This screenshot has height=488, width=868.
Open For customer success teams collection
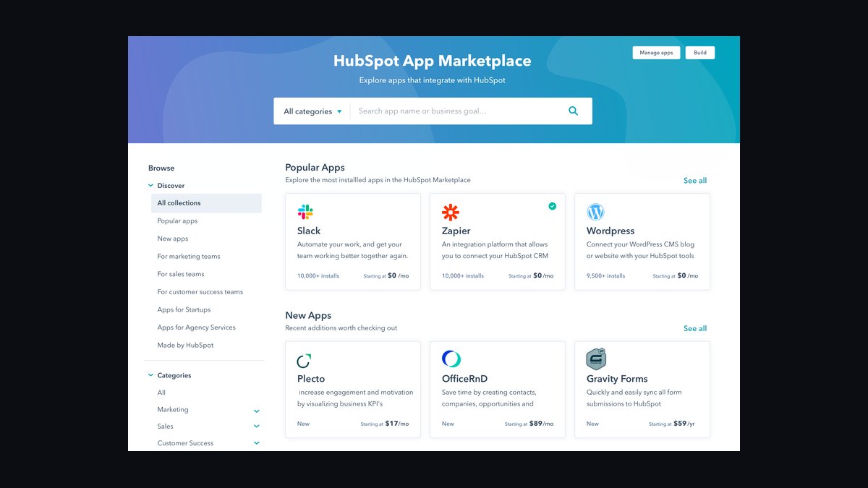pos(200,292)
